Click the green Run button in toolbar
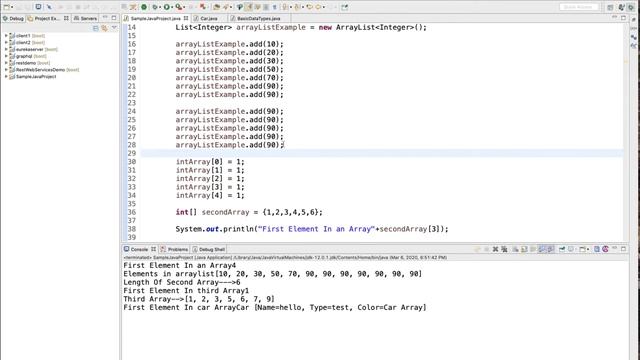 pyautogui.click(x=167, y=7)
